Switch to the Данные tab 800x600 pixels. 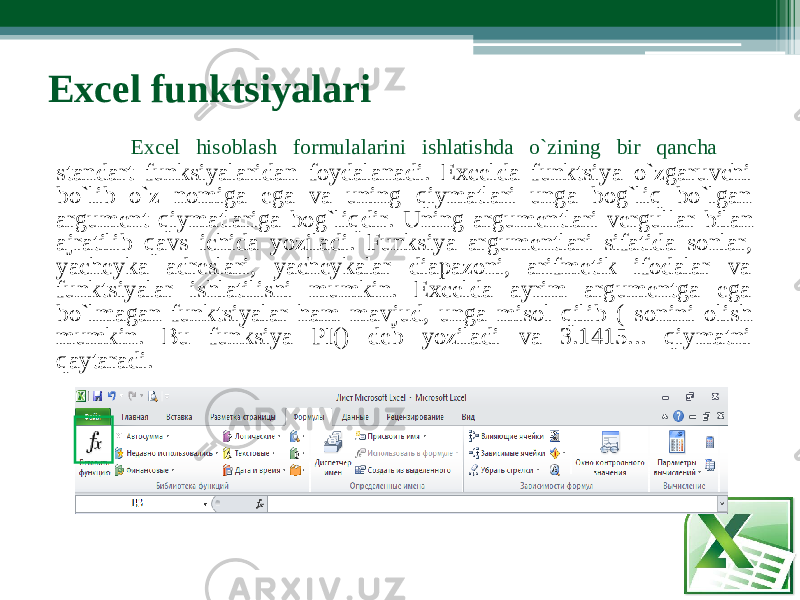[355, 417]
